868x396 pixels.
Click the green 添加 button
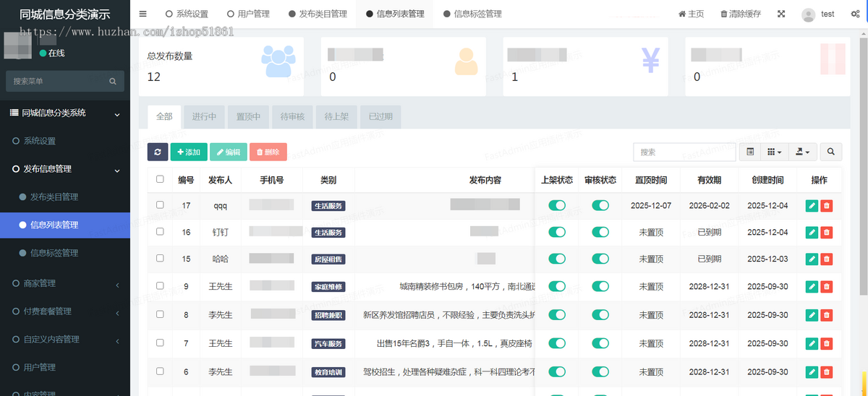[189, 152]
